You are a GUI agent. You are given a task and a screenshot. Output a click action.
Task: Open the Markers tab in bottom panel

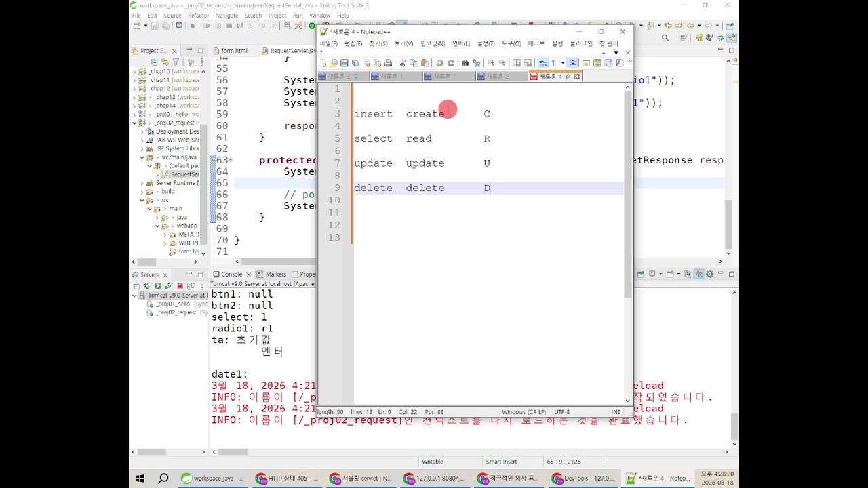[271, 274]
